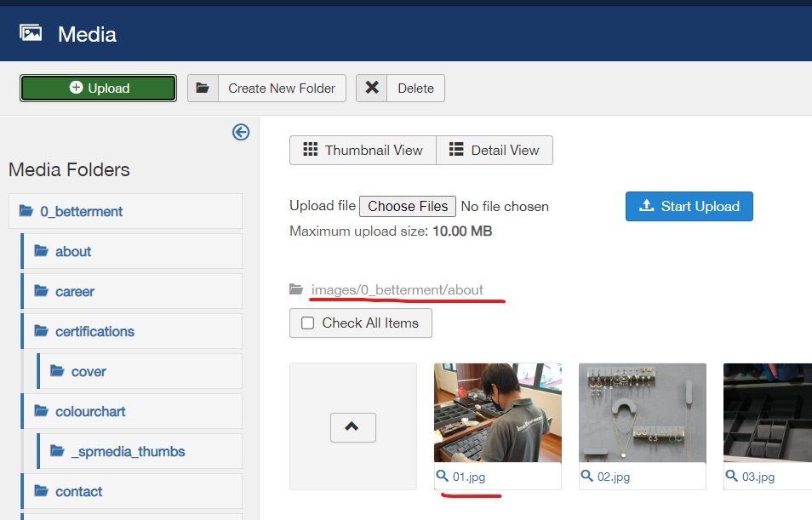The height and width of the screenshot is (520, 812).
Task: Click the green Upload button
Action: click(x=99, y=88)
